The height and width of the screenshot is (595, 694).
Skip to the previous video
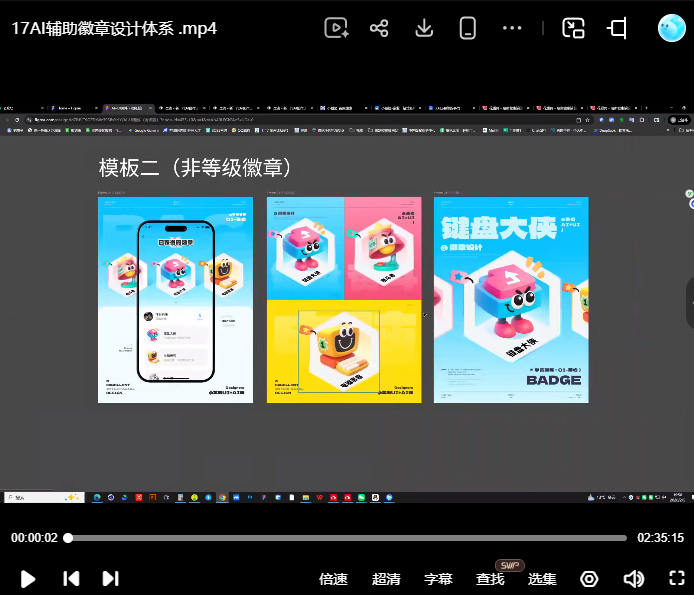pyautogui.click(x=71, y=578)
